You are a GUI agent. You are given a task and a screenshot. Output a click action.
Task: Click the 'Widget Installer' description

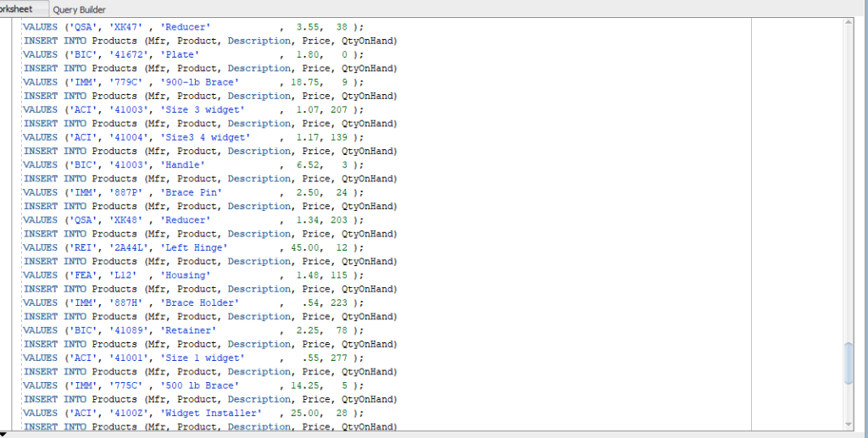211,414
